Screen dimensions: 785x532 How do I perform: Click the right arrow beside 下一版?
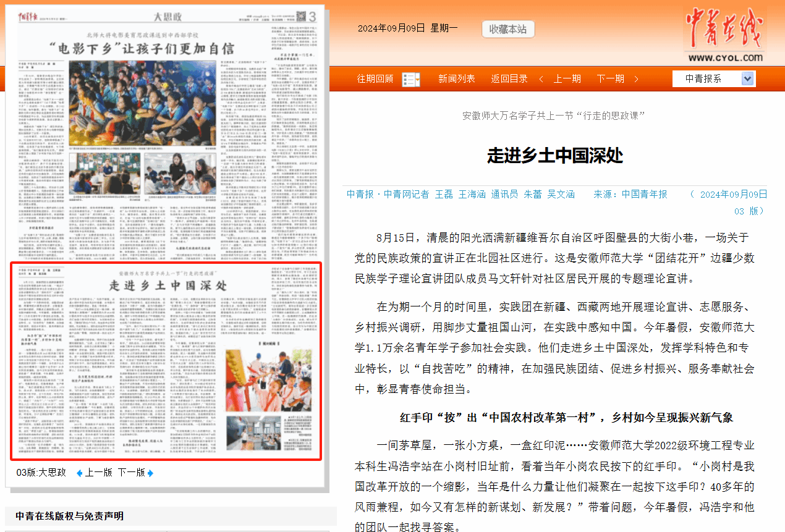(x=151, y=473)
